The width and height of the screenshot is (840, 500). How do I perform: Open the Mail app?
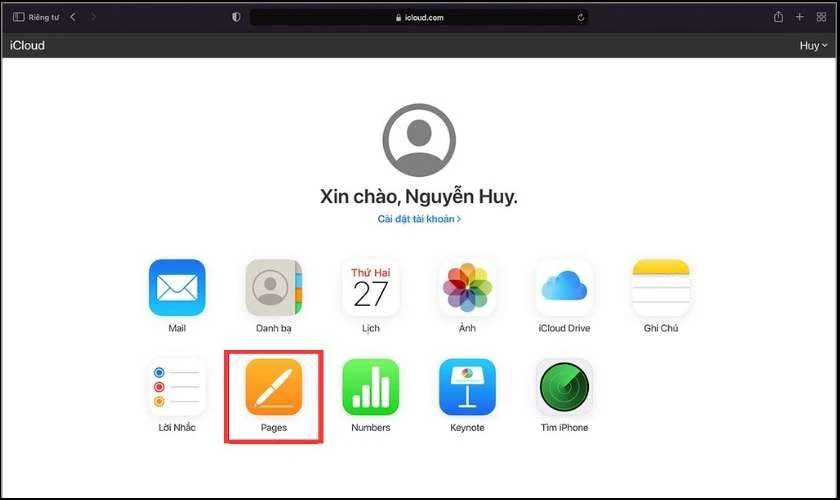coord(177,288)
